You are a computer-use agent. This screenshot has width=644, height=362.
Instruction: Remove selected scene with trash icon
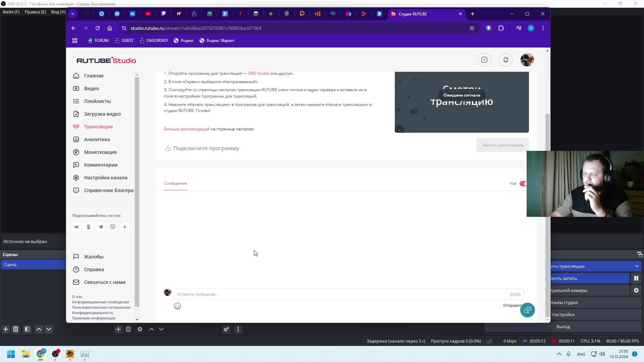pos(15,329)
